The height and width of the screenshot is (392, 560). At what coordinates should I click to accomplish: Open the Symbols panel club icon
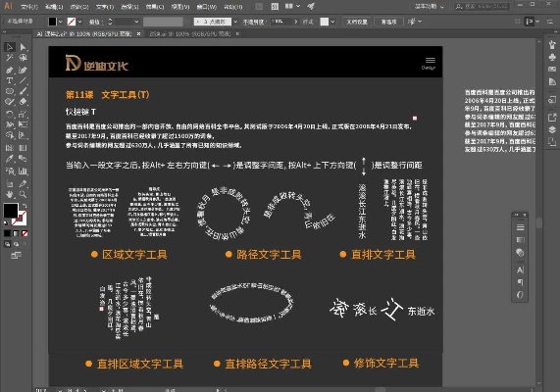[552, 57]
